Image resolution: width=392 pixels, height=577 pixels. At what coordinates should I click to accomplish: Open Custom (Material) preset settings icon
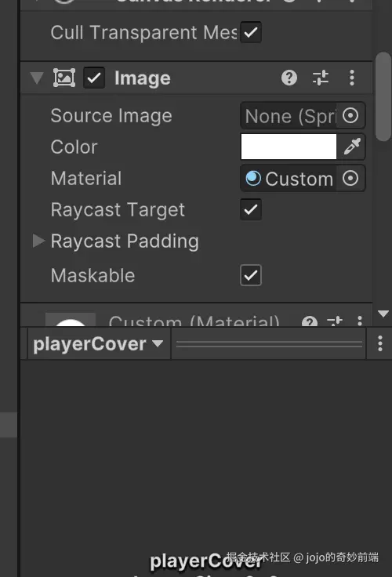coord(335,322)
